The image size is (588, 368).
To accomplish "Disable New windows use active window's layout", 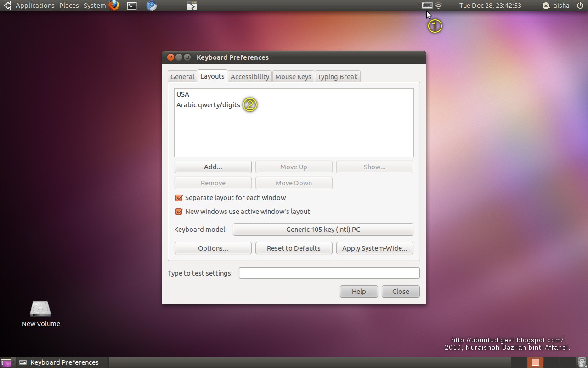I will (x=179, y=212).
